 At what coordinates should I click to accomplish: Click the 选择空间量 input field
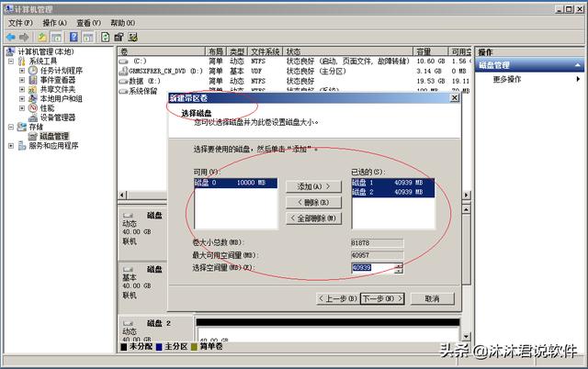pyautogui.click(x=374, y=268)
